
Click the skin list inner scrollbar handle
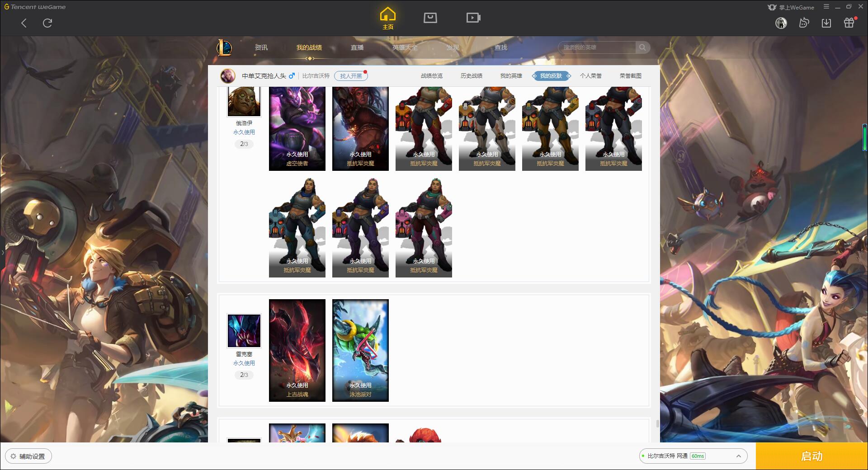pyautogui.click(x=657, y=424)
